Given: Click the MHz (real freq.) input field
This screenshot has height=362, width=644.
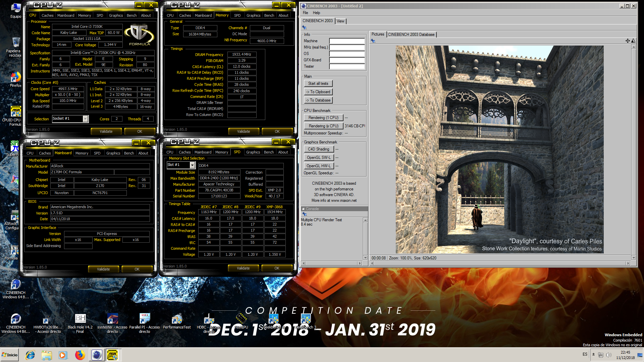Looking at the screenshot, I should 347,47.
